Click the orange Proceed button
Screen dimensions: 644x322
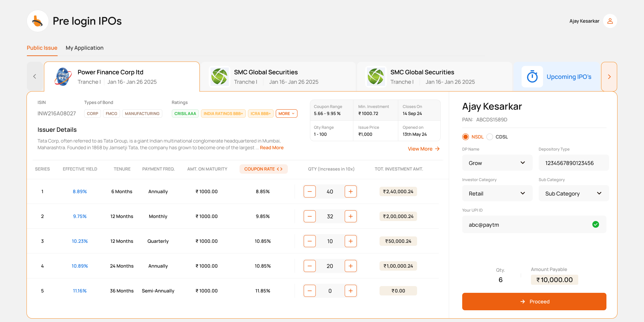click(x=534, y=302)
